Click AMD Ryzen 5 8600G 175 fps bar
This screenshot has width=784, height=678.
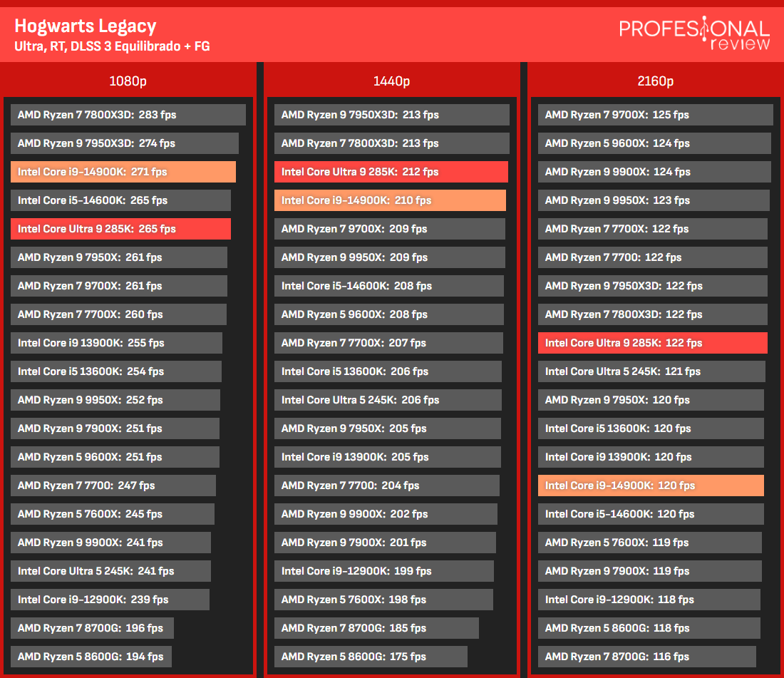pos(371,656)
